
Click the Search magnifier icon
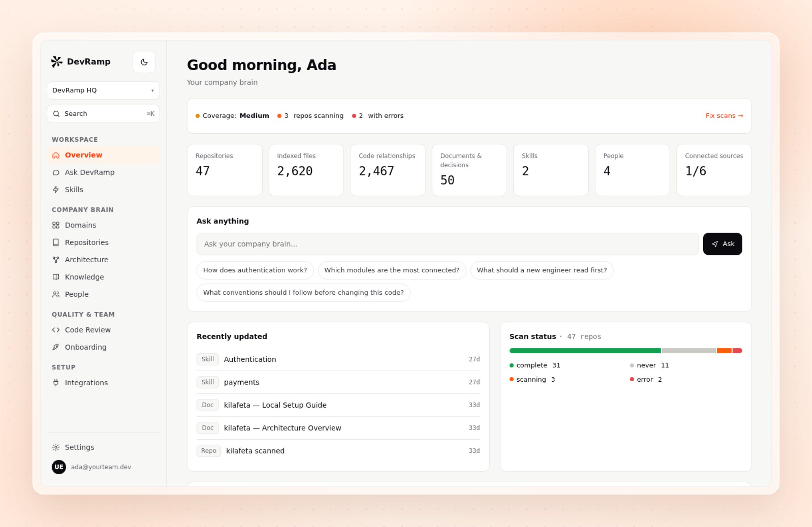tap(56, 114)
